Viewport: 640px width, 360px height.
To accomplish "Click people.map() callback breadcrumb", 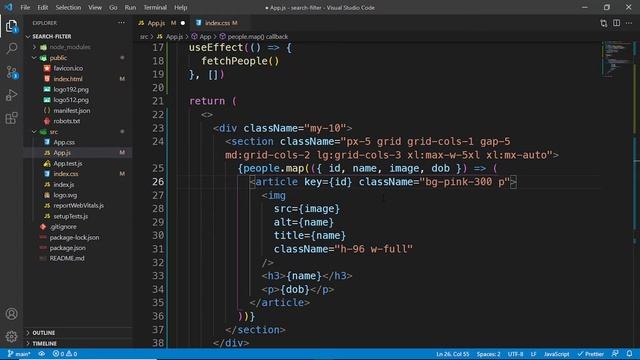I will point(257,37).
